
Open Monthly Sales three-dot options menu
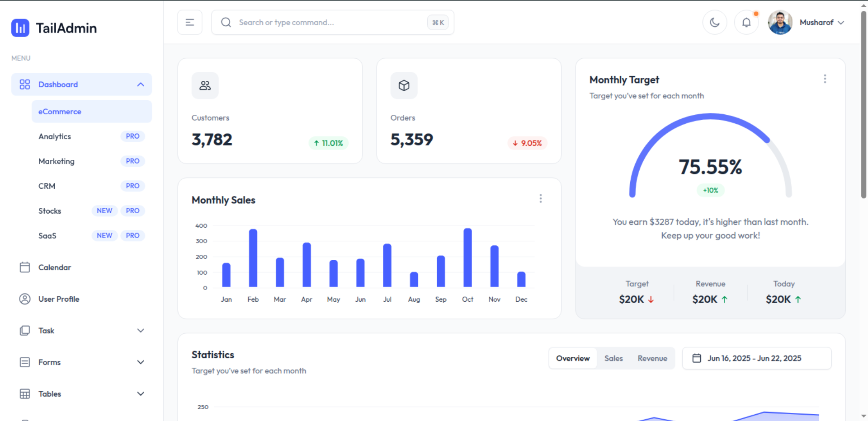[x=540, y=199]
